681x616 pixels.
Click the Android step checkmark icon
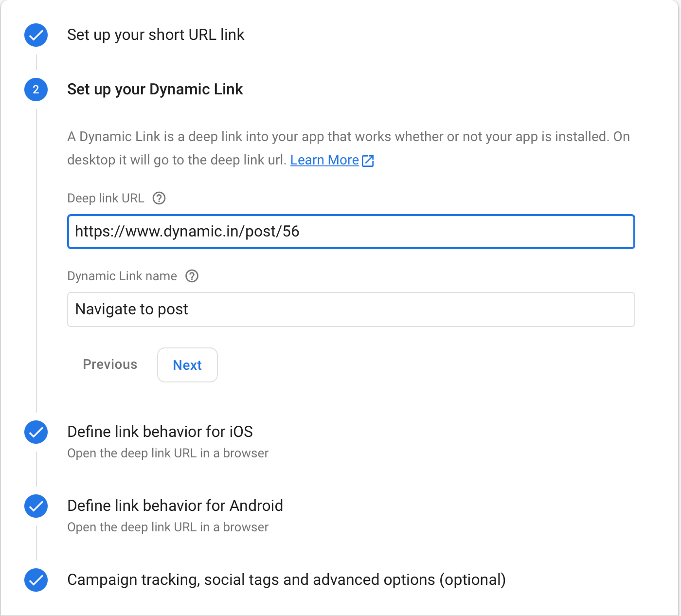pos(36,506)
